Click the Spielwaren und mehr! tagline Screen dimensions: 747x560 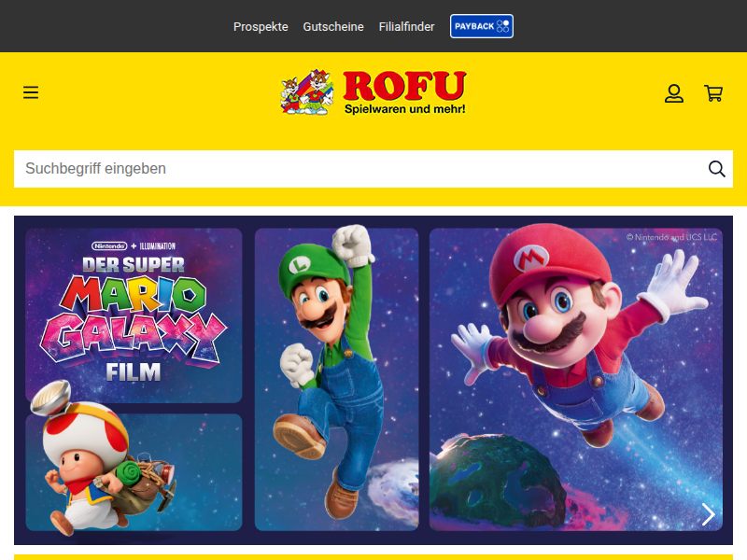404,109
